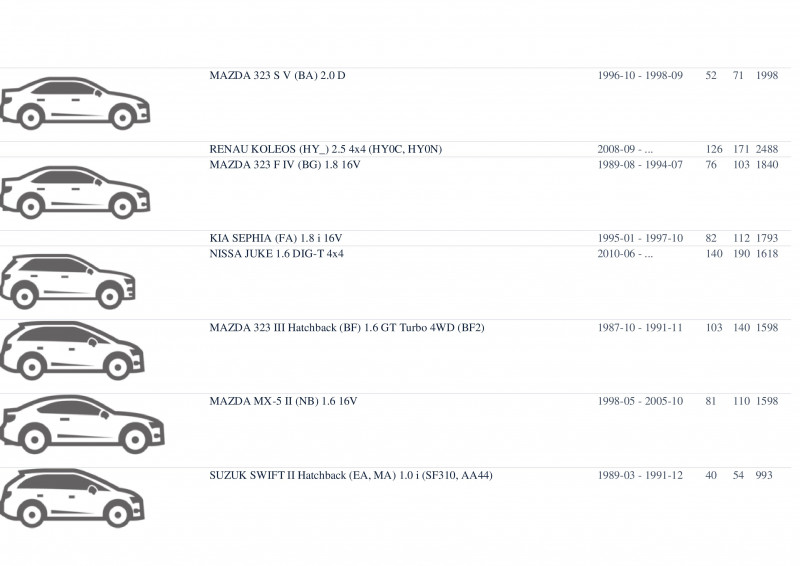
Task: Click engine capacity value 993
Action: [x=764, y=475]
